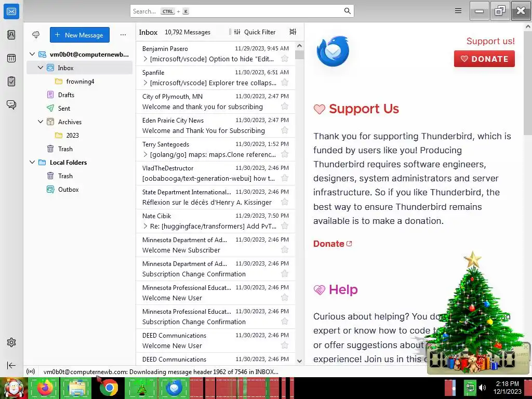Viewport: 532px width, 399px height.
Task: Collapse Local Folders tree
Action: (32, 162)
